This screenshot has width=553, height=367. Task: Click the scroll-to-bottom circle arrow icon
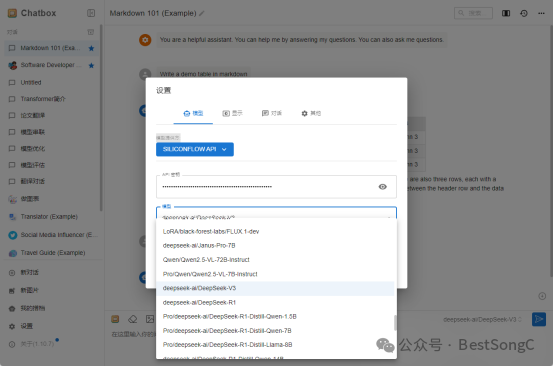pyautogui.click(x=542, y=296)
